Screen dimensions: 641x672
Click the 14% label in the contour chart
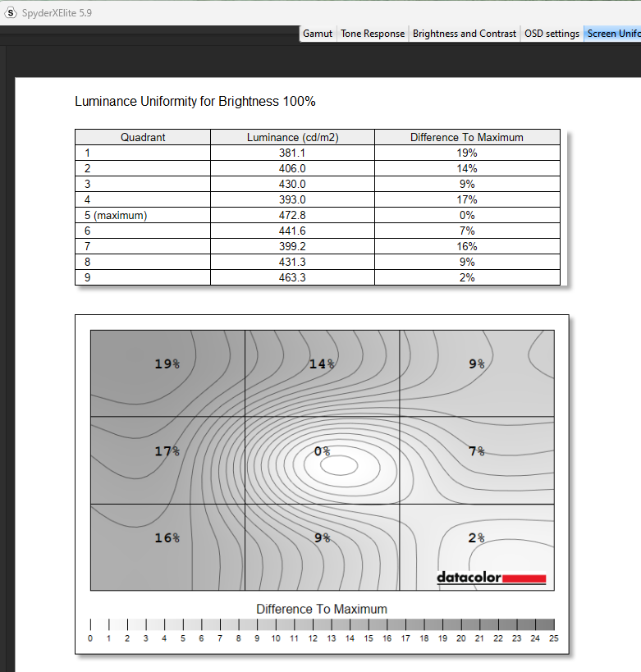tap(322, 363)
